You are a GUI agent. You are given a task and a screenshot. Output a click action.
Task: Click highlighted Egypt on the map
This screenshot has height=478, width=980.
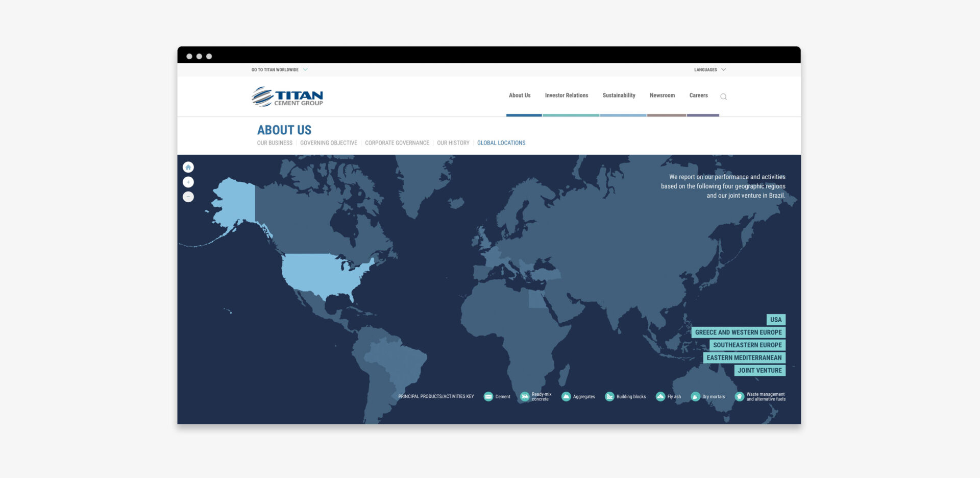(536, 299)
